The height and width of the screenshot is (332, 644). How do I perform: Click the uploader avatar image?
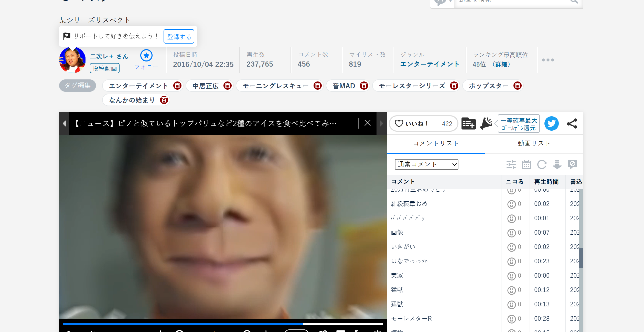click(x=72, y=60)
